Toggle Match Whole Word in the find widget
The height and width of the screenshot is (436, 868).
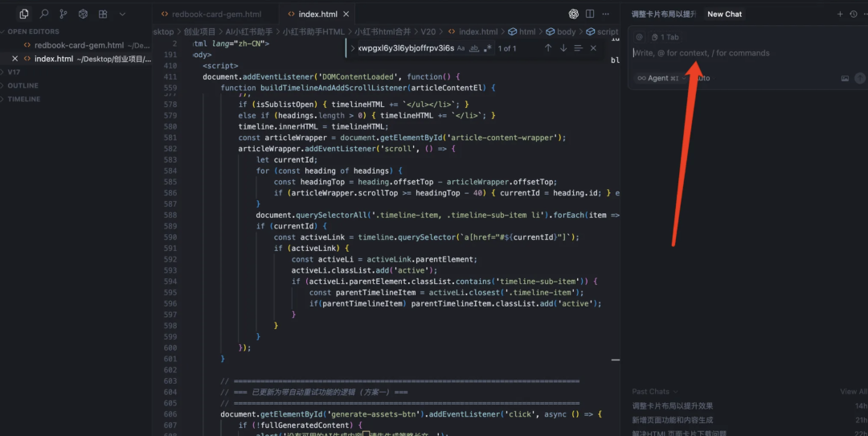(474, 48)
